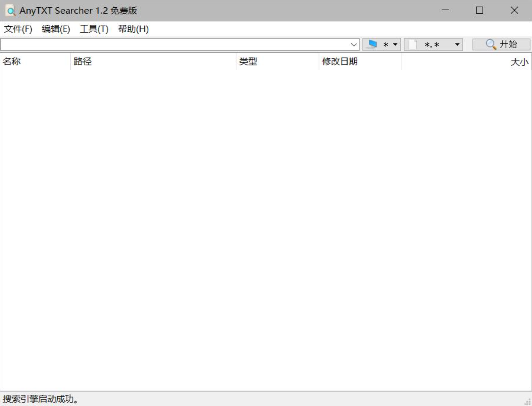Sort results by 大小 column header

pos(519,62)
